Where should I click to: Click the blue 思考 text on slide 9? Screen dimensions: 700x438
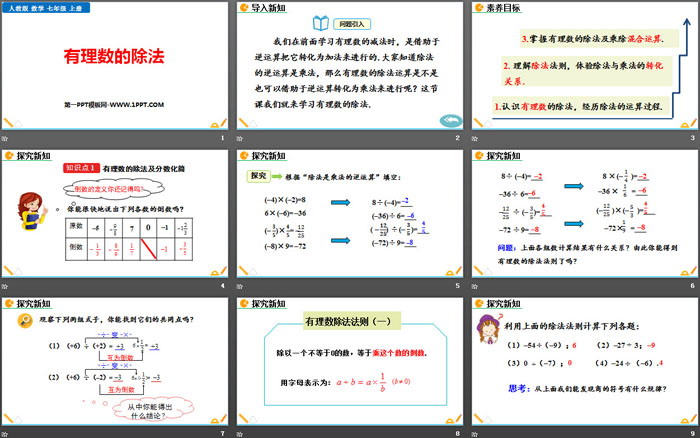tap(517, 388)
